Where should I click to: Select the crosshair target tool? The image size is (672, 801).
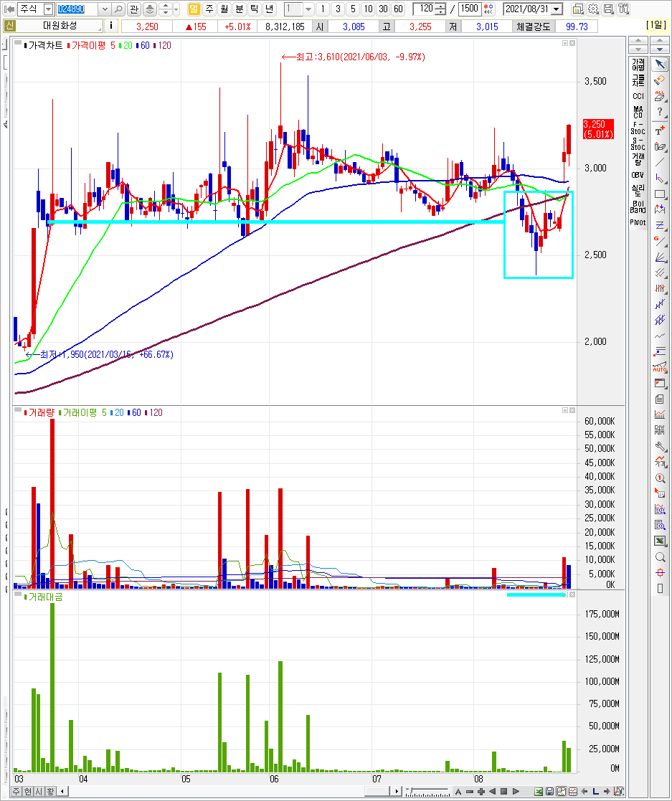coord(660,573)
